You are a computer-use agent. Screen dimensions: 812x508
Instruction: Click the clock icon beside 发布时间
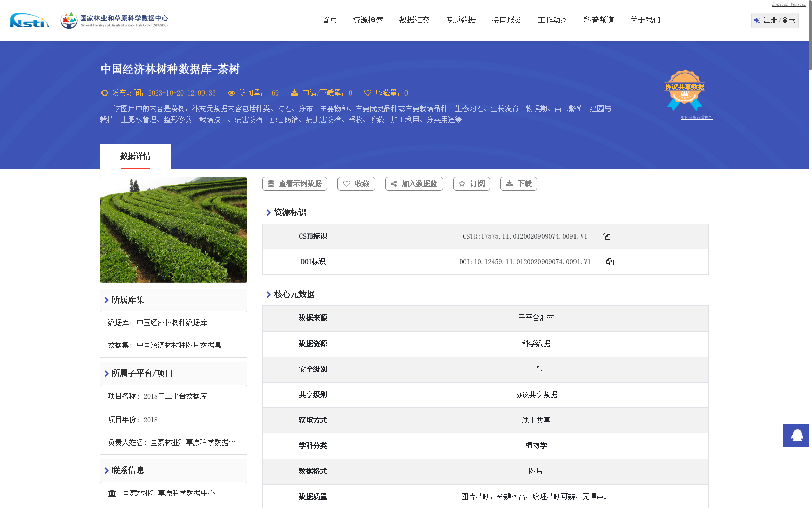pos(105,93)
